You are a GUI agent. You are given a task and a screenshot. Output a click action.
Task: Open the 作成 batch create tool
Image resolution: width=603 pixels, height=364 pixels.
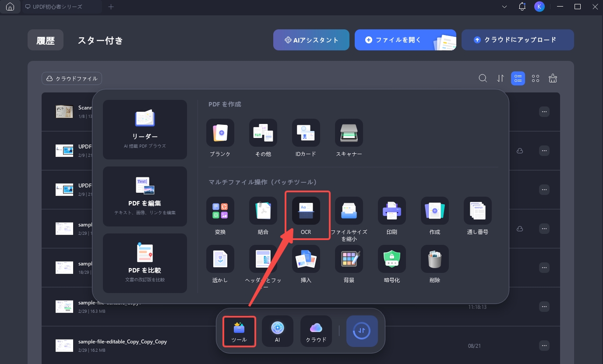point(435,211)
